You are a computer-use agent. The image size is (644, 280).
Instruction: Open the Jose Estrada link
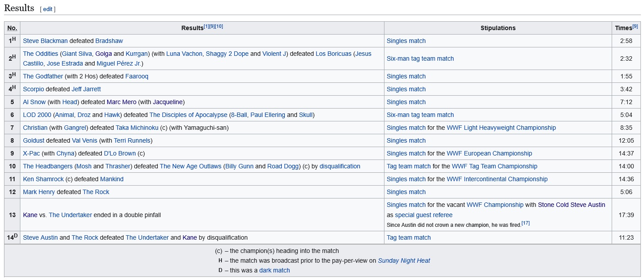click(65, 63)
